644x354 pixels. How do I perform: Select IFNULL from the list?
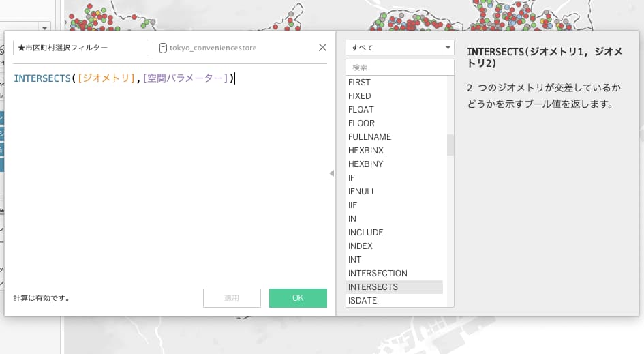[x=362, y=191]
